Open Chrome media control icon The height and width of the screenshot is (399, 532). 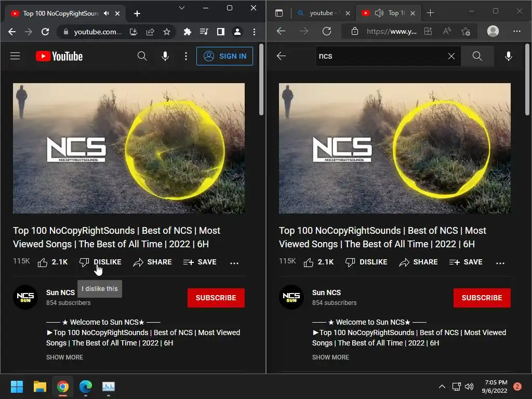204,32
